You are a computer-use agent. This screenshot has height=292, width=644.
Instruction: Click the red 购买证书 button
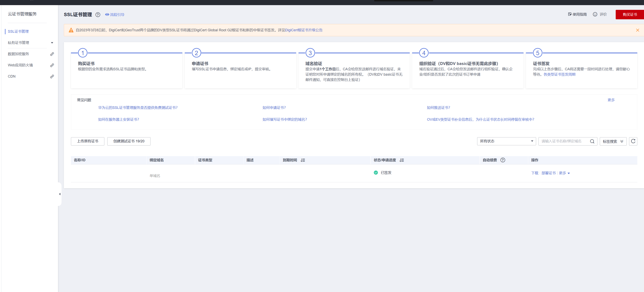tap(629, 15)
